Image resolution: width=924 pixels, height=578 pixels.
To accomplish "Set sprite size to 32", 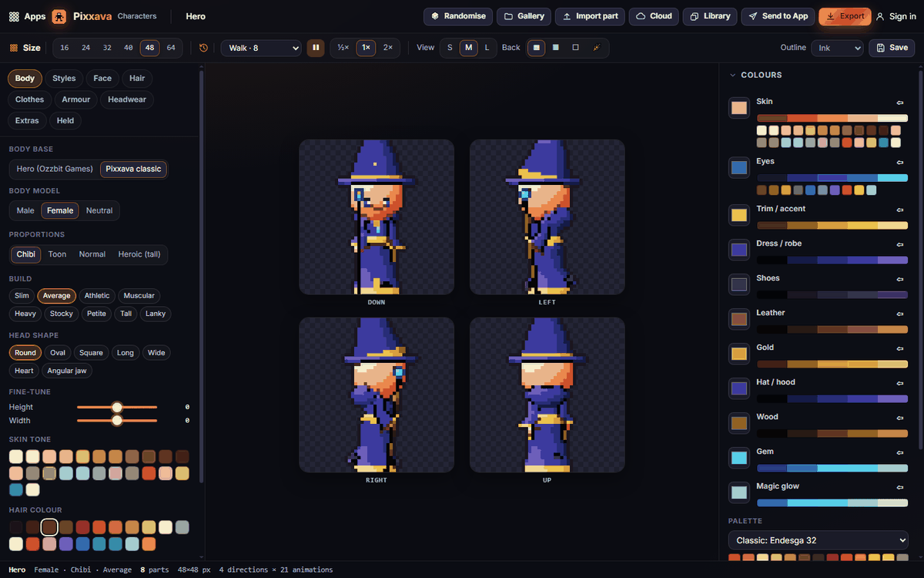I will [x=107, y=48].
